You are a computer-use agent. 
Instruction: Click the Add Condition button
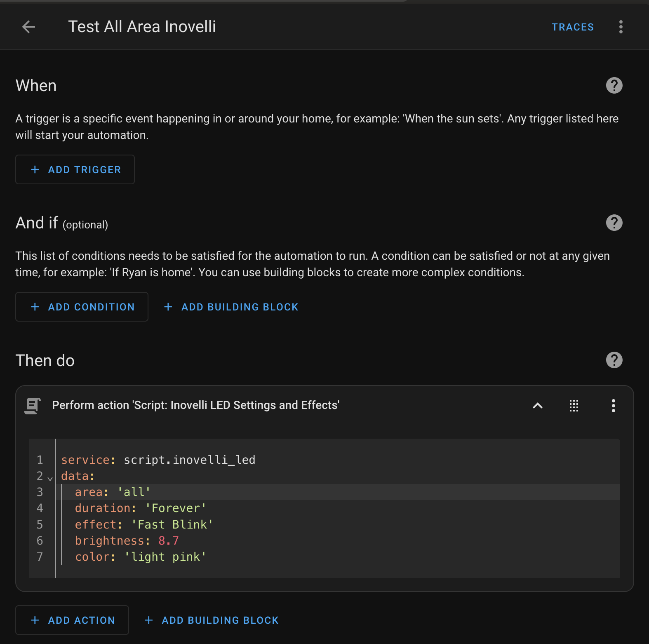pyautogui.click(x=82, y=307)
